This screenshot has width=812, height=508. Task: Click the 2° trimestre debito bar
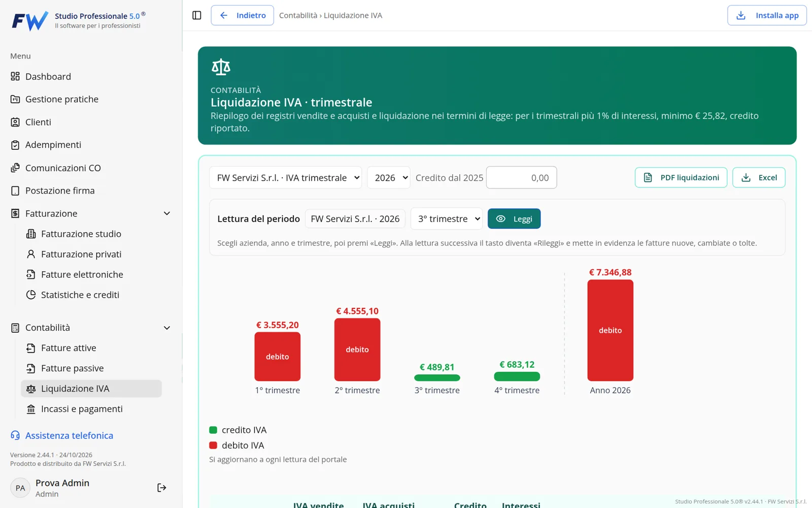357,350
